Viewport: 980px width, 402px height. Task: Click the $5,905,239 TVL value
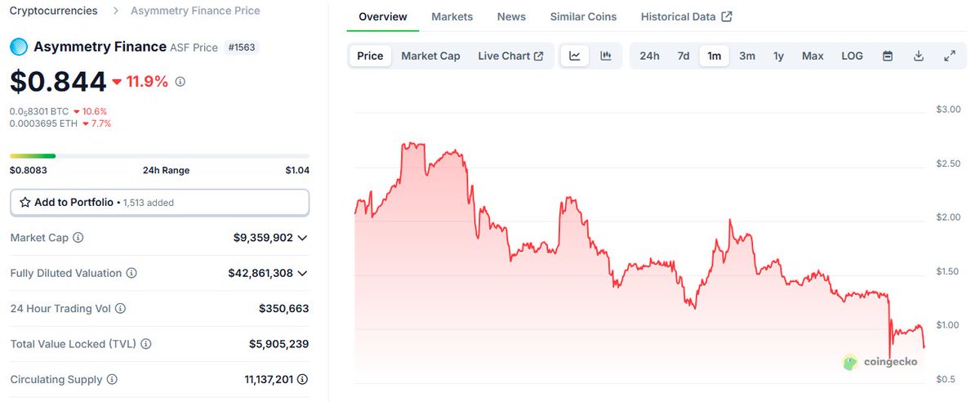pos(279,344)
